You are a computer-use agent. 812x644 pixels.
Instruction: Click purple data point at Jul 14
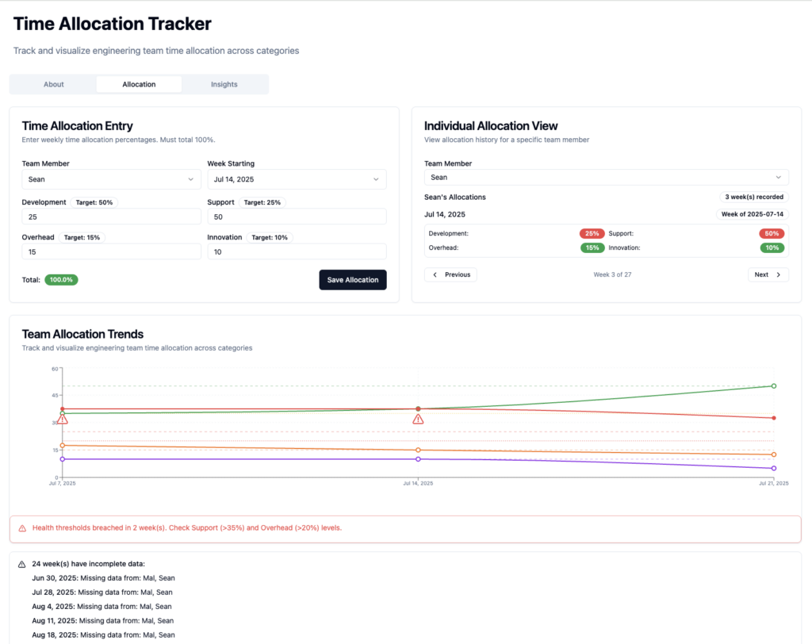[418, 459]
